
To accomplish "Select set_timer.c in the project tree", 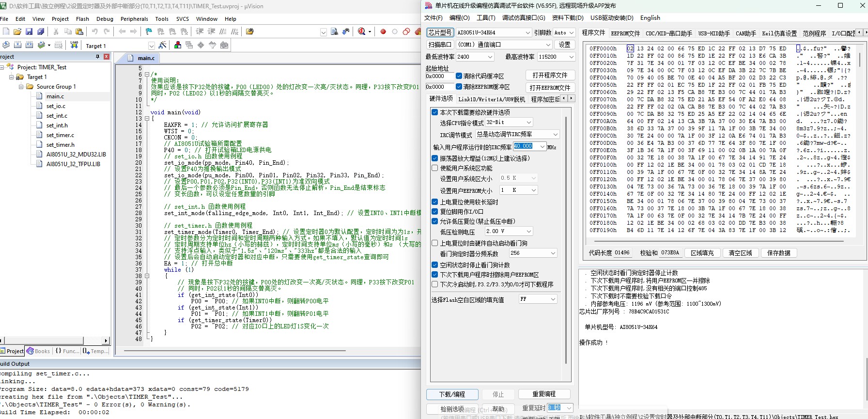I will [60, 135].
